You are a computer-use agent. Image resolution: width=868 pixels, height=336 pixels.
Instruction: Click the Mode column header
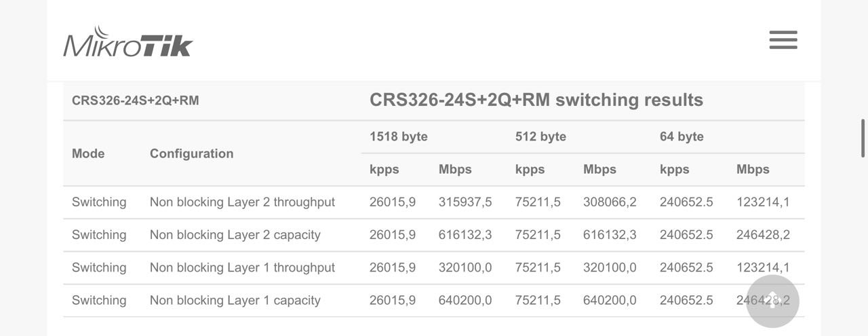[x=88, y=153]
